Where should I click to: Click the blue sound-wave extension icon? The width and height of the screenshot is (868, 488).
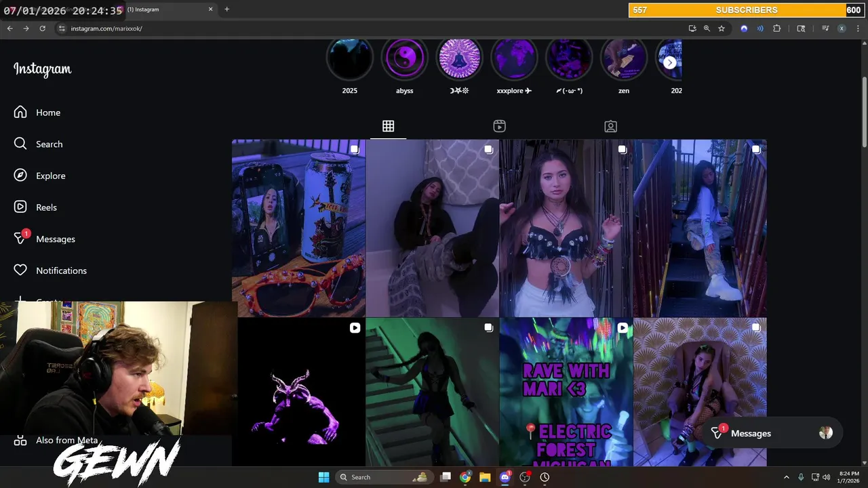pyautogui.click(x=760, y=28)
